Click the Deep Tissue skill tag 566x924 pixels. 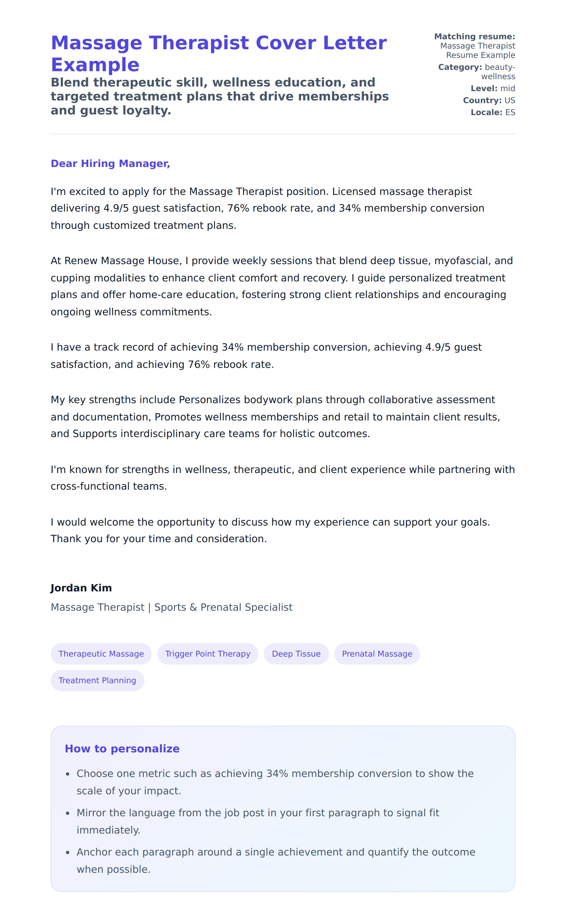[296, 654]
